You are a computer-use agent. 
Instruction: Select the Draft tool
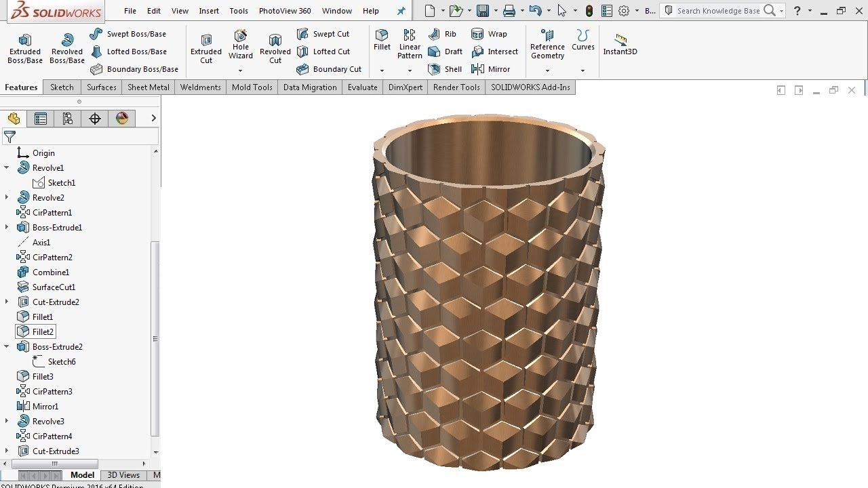pyautogui.click(x=446, y=52)
